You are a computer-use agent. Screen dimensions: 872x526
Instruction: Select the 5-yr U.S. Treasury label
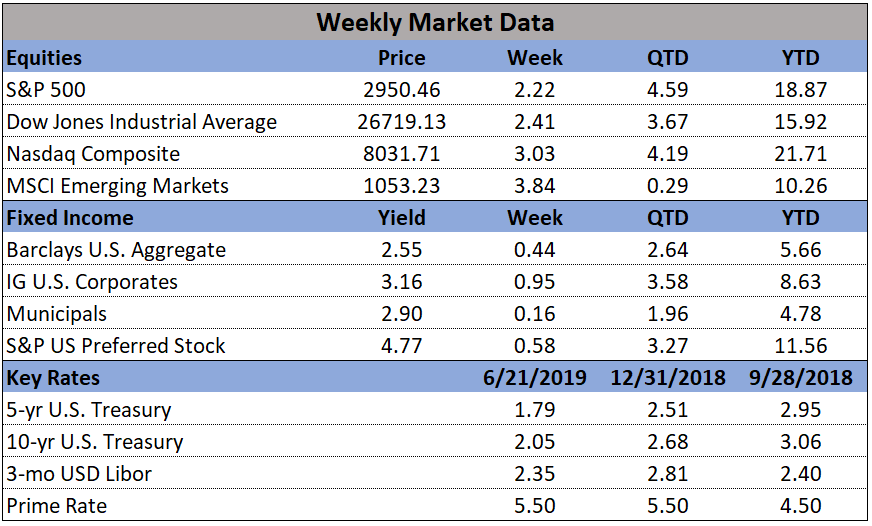(89, 410)
